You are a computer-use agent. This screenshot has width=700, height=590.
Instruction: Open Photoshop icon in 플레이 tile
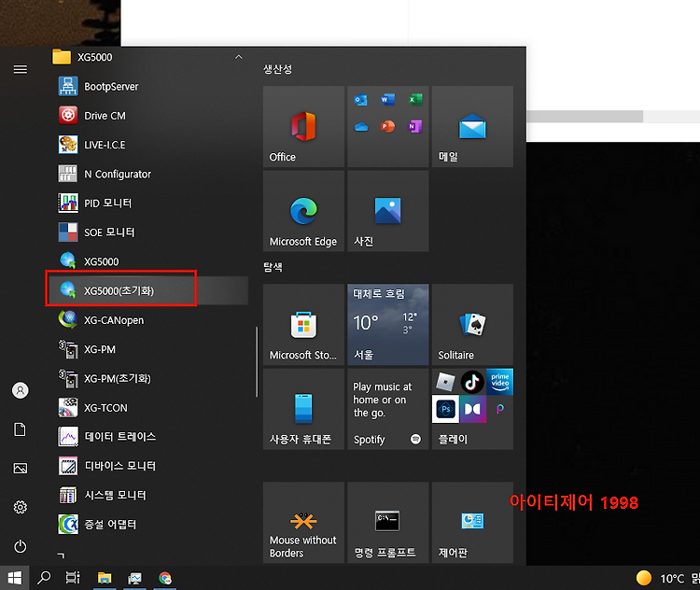pyautogui.click(x=445, y=409)
